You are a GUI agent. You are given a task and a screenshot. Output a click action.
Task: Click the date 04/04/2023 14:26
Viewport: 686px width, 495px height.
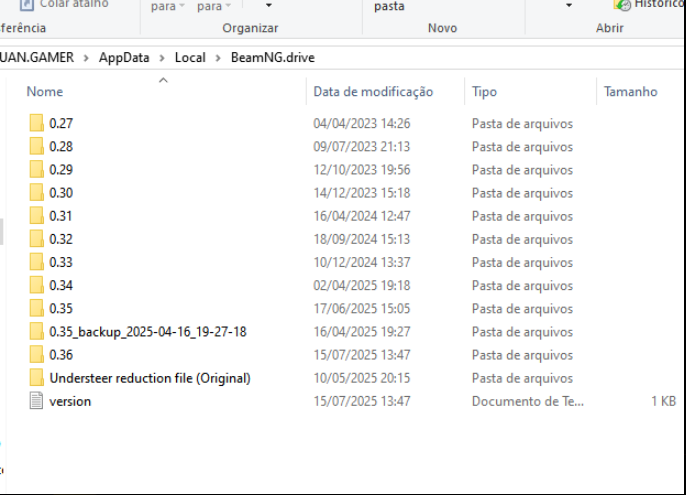pyautogui.click(x=362, y=123)
